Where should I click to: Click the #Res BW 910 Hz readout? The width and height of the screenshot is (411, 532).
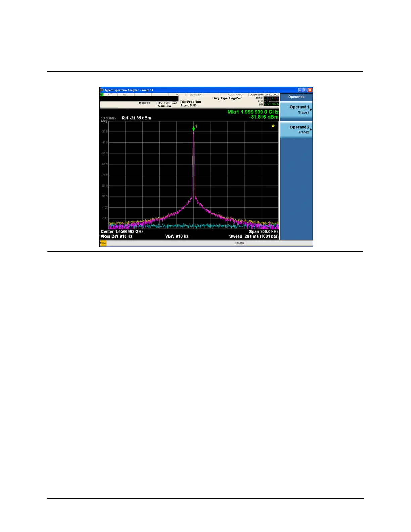click(117, 236)
